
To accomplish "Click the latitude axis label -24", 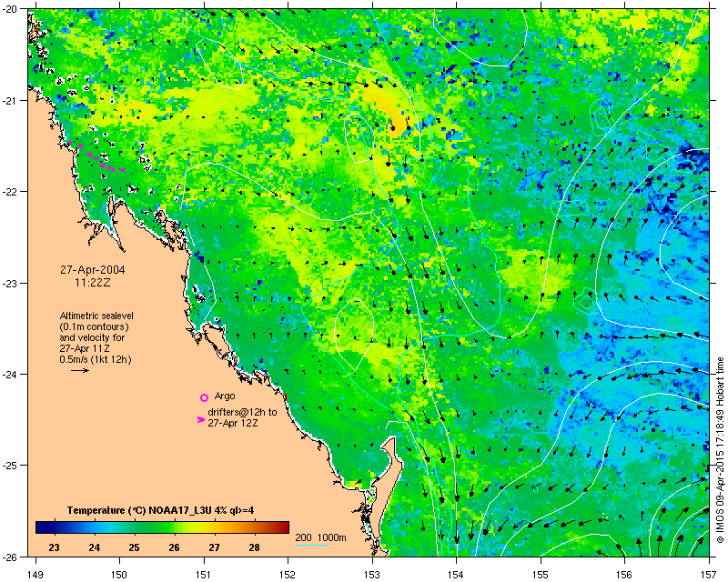I will 10,374.
